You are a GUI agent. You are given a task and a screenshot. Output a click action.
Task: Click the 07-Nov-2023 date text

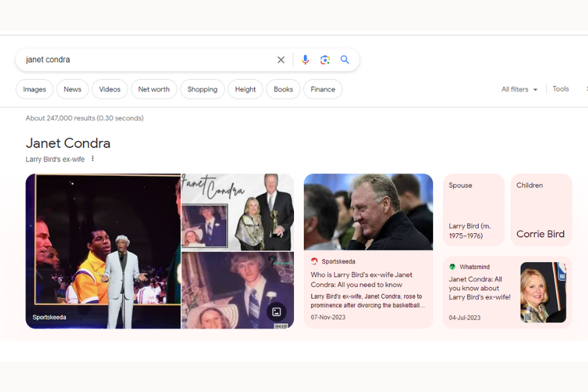coord(328,317)
